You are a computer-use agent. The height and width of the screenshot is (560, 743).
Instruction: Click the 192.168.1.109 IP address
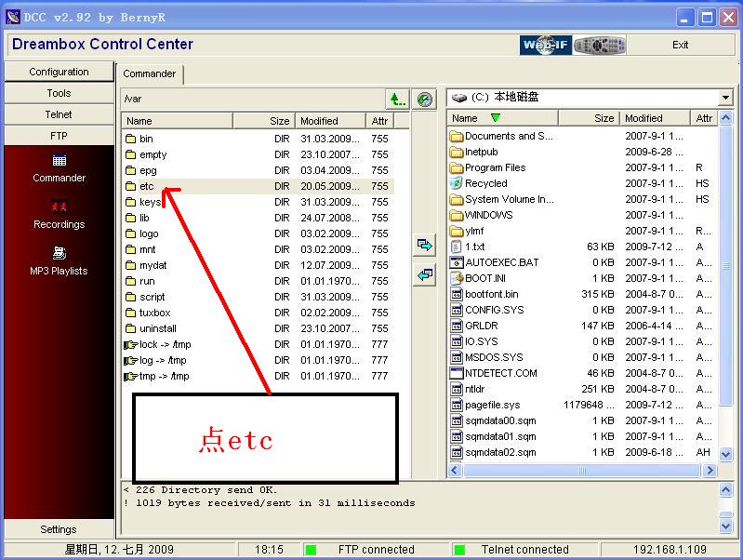tap(670, 550)
